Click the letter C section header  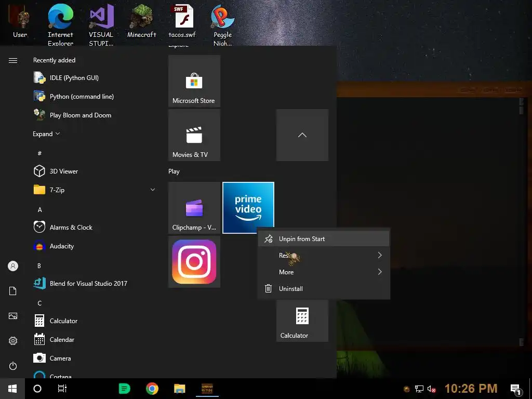[39, 303]
